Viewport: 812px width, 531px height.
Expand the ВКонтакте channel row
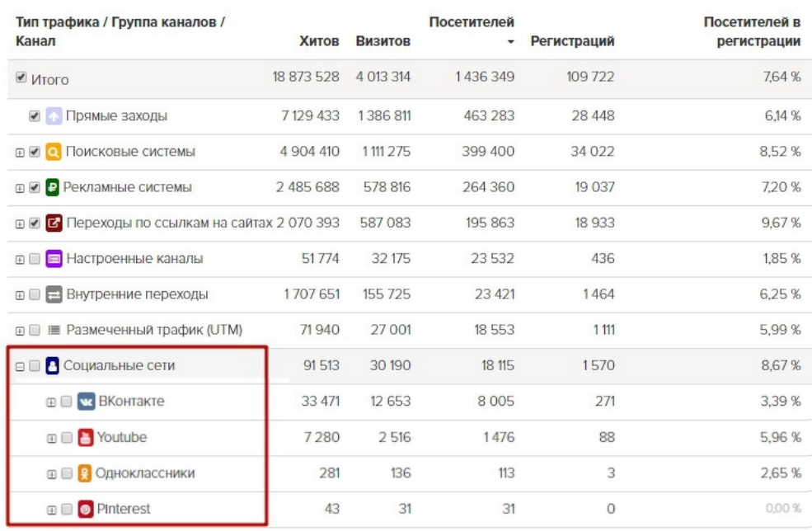click(52, 402)
